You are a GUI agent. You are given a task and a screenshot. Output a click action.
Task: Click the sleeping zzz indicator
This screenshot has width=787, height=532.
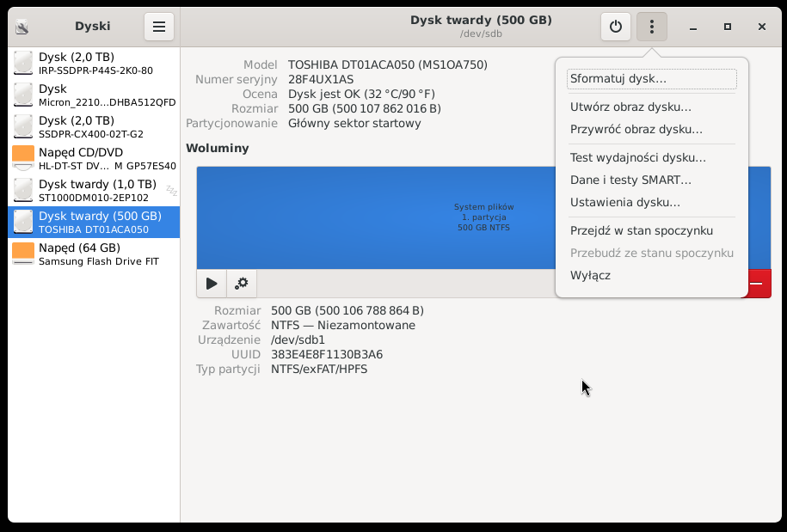coord(172,191)
